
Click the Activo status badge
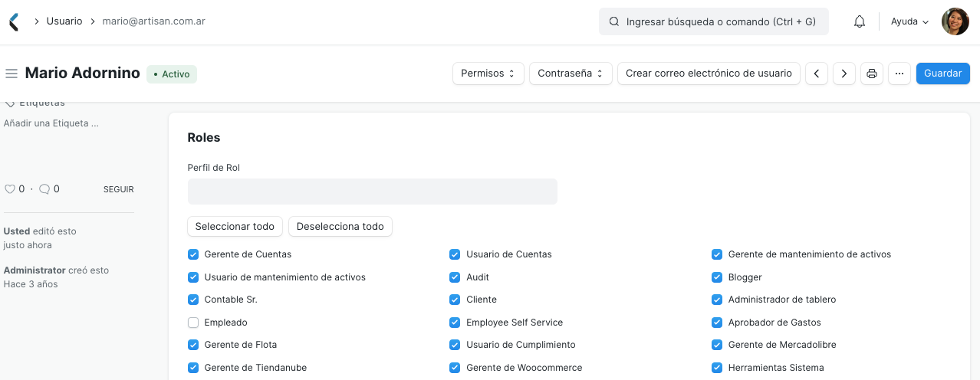[x=172, y=74]
